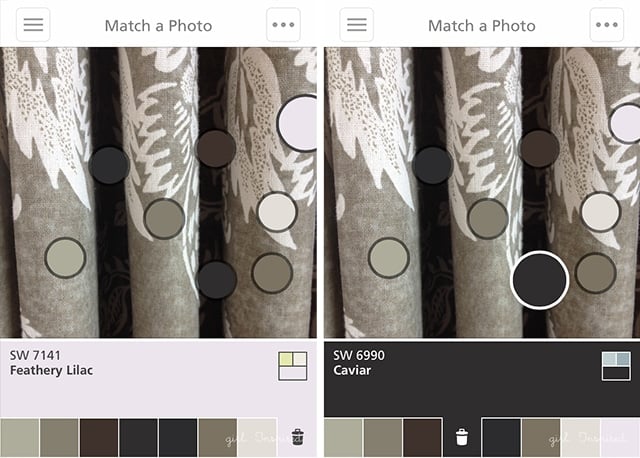Tap the three-dots options button in the right screen

tap(607, 25)
